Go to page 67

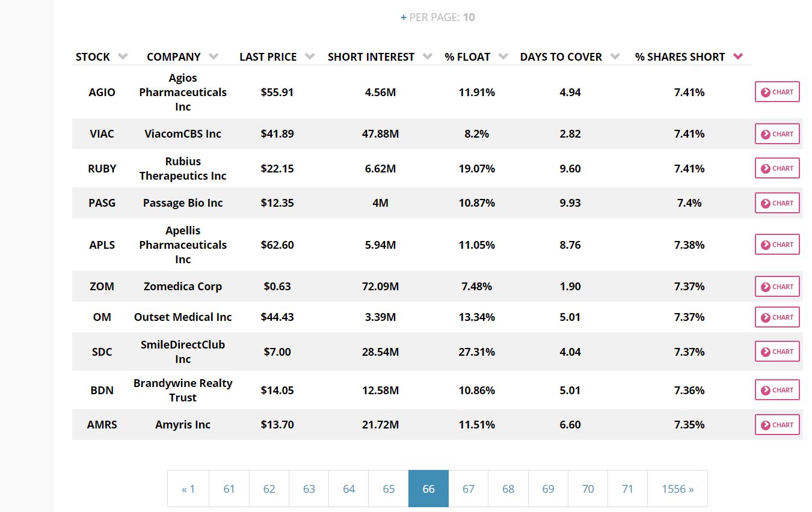(x=469, y=489)
